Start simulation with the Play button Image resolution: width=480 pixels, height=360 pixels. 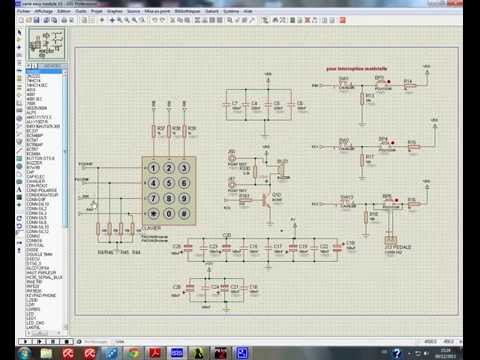pyautogui.click(x=25, y=341)
